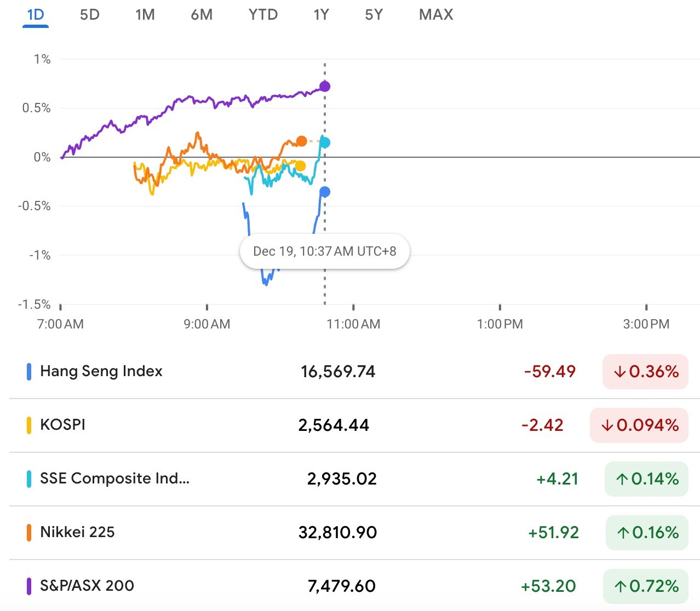Click the S&P/ASX 200 0.72% up badge
700x611 pixels.
[x=646, y=586]
